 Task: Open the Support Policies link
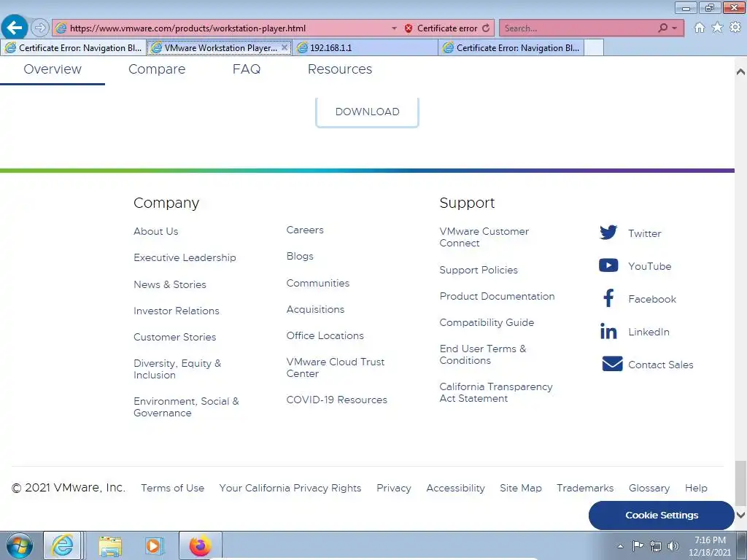479,270
